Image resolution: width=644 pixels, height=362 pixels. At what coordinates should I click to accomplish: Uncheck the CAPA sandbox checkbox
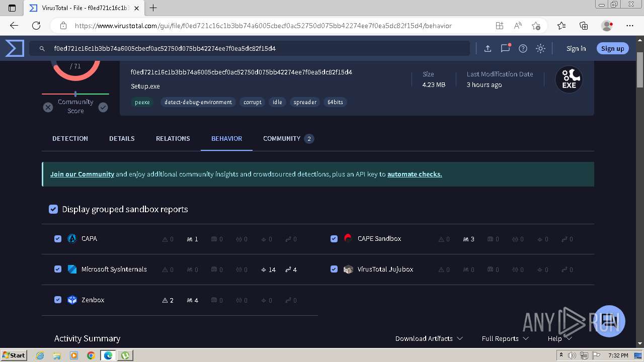(x=58, y=239)
